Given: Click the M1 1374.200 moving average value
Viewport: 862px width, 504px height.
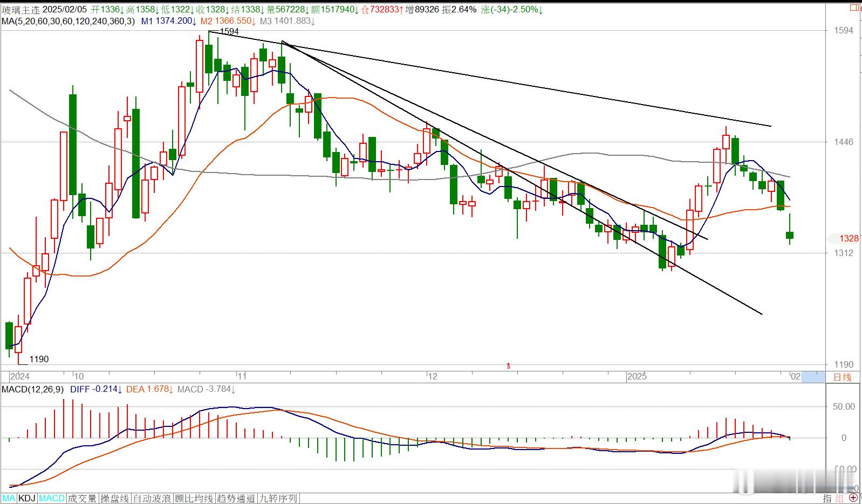Looking at the screenshot, I should click(x=168, y=21).
